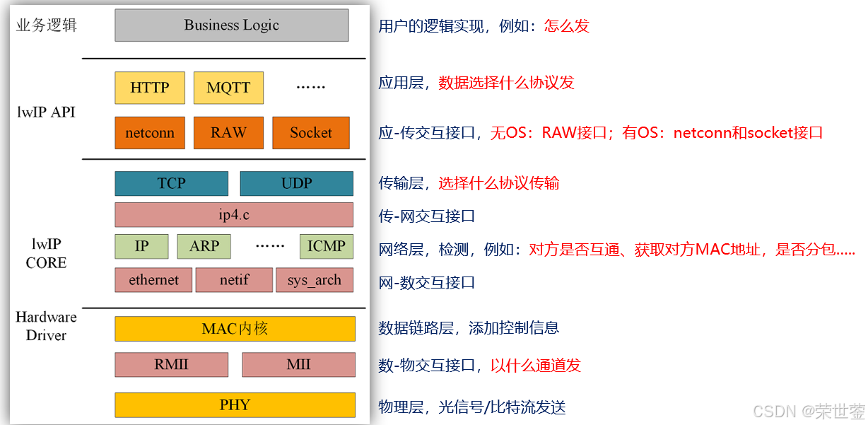Click the ICMP block

pos(326,246)
